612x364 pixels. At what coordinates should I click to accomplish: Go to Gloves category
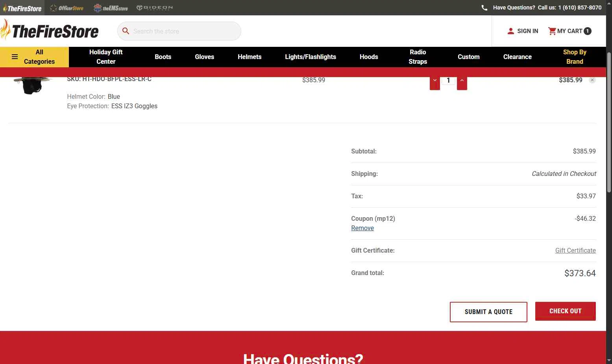click(x=205, y=57)
